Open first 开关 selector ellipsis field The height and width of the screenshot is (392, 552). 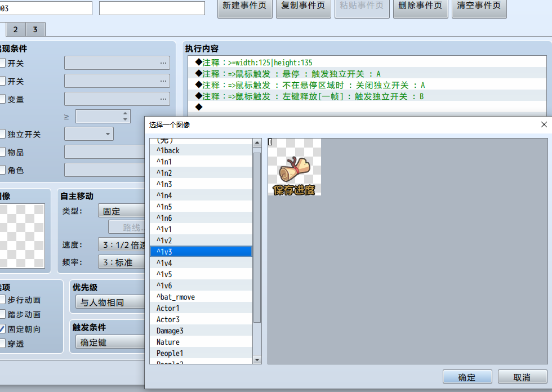click(x=117, y=63)
